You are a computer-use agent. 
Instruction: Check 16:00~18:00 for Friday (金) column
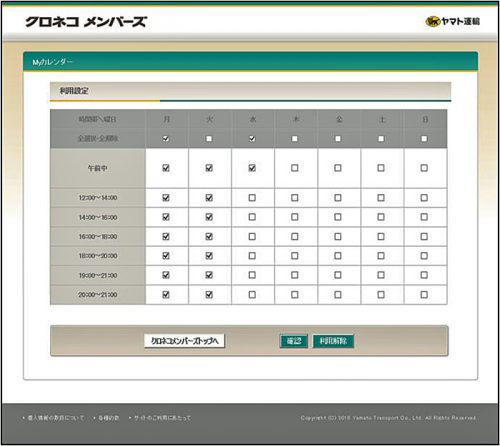tap(338, 237)
